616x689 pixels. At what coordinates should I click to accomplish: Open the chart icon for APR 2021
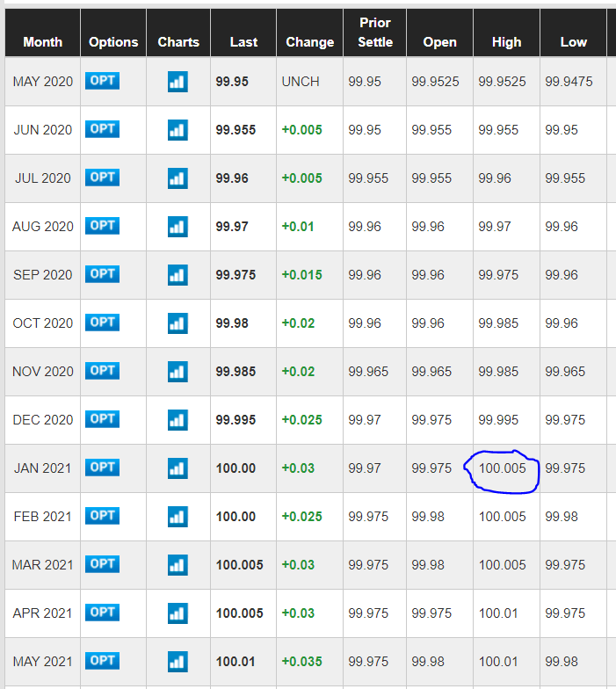pyautogui.click(x=178, y=613)
